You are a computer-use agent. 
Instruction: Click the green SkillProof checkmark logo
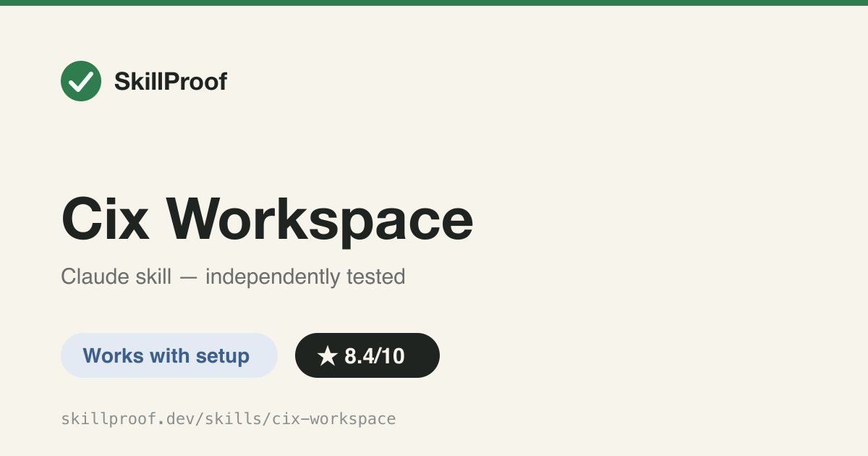[x=81, y=81]
